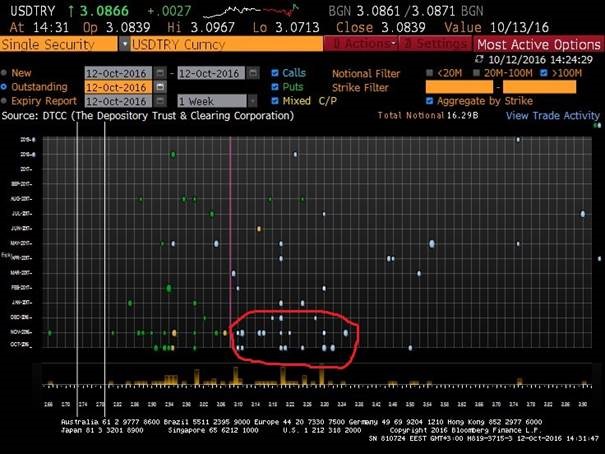Expand the Single Security dropdown arrow
The image size is (605, 454).
(124, 44)
